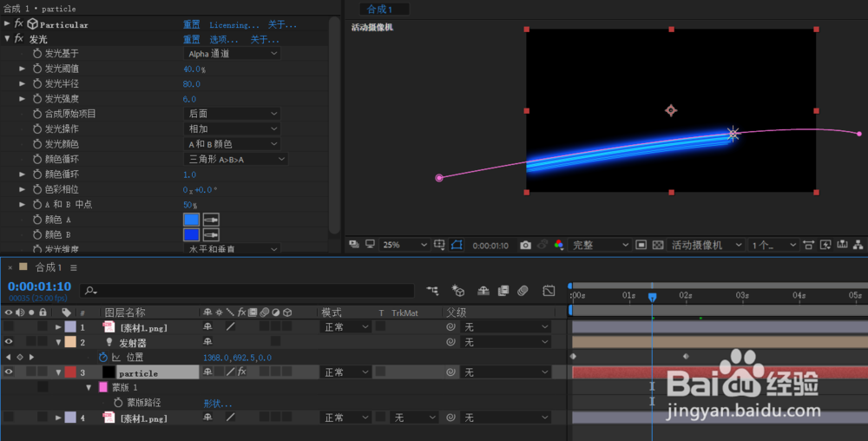Image resolution: width=868 pixels, height=441 pixels.
Task: Click 重置 link for Particular effect
Action: (192, 24)
